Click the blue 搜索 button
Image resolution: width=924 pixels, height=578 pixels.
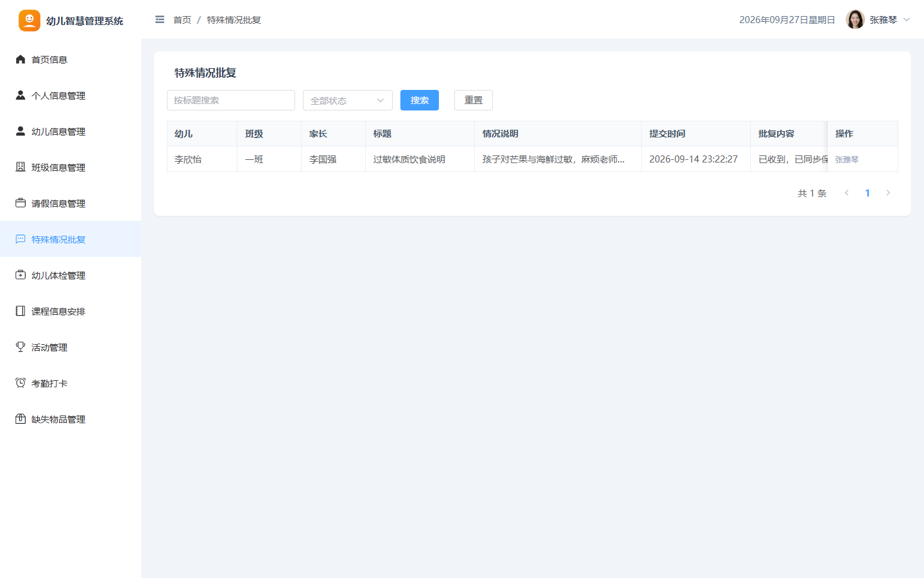420,100
